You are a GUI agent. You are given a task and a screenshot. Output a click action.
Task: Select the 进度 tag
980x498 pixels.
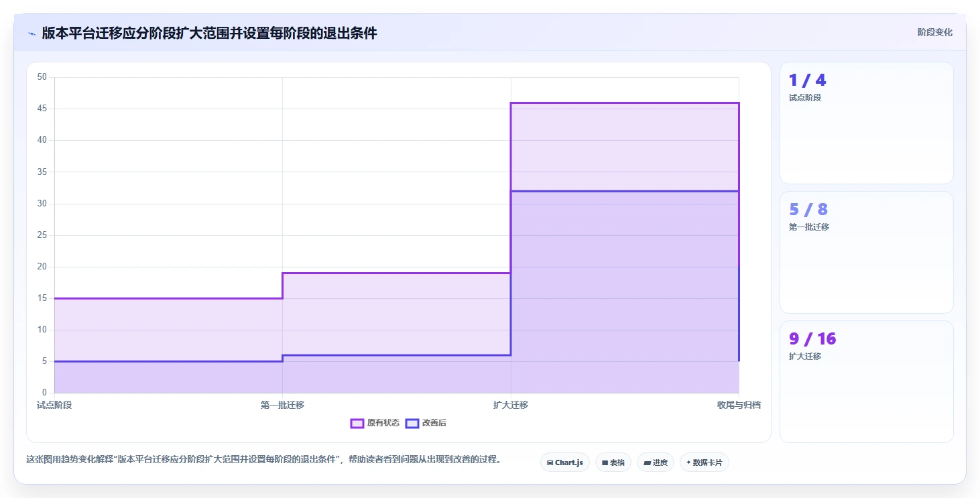656,462
